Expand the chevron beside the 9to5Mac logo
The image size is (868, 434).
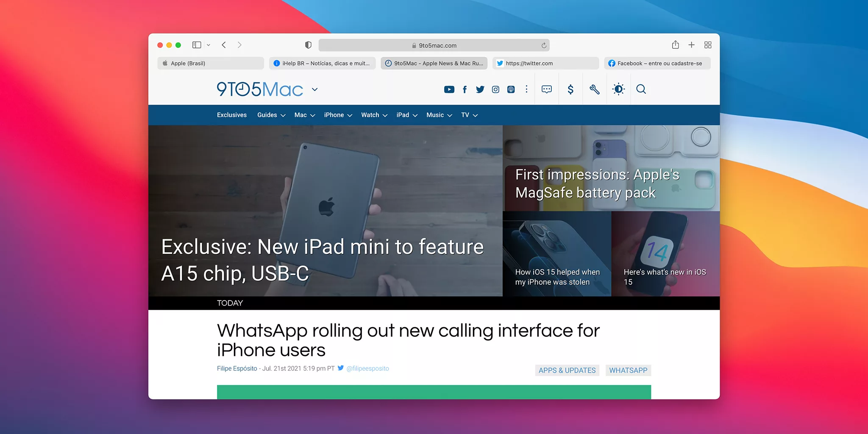click(x=314, y=90)
